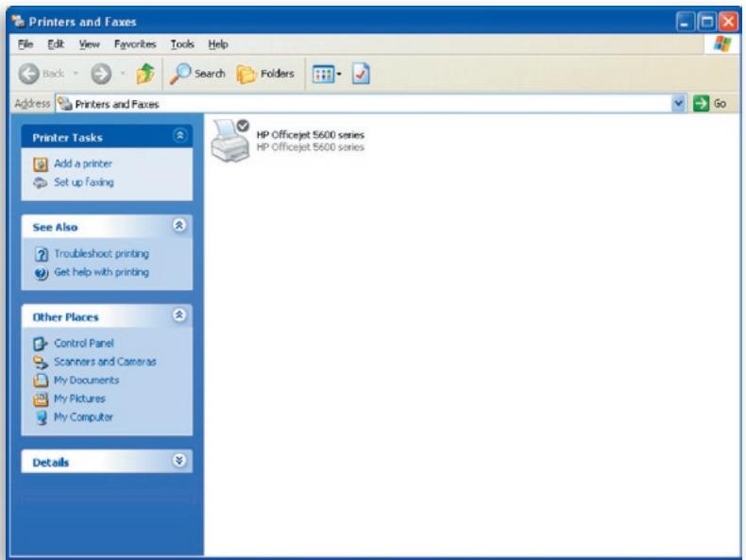Open the Search toolbar button

[x=197, y=74]
